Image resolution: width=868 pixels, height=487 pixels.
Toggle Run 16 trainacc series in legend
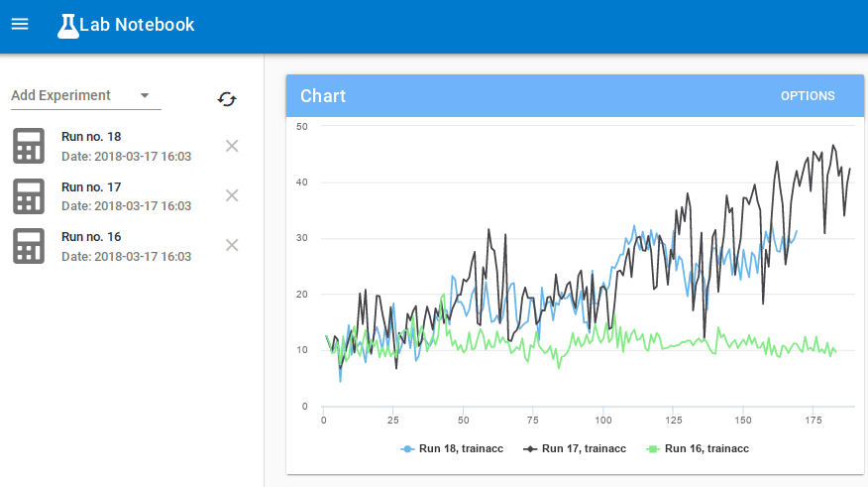[x=697, y=448]
